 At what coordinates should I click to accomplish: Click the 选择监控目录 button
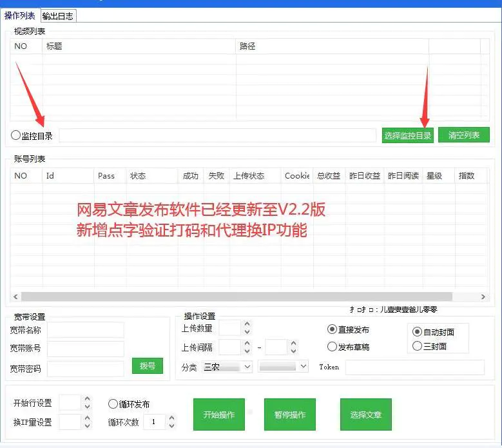coord(407,135)
